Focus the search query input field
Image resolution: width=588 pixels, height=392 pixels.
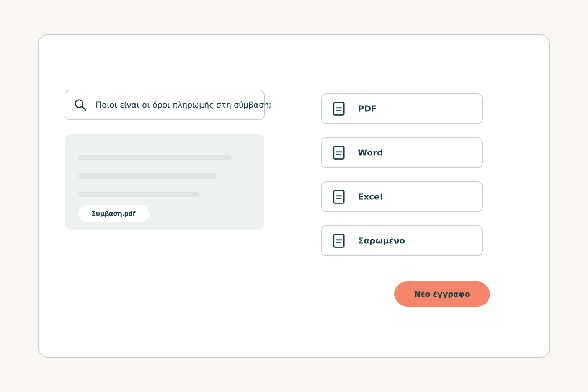coord(165,105)
